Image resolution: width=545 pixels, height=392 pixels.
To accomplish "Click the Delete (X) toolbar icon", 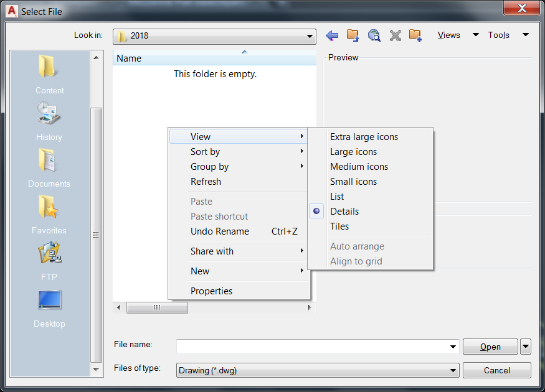I will pyautogui.click(x=395, y=35).
